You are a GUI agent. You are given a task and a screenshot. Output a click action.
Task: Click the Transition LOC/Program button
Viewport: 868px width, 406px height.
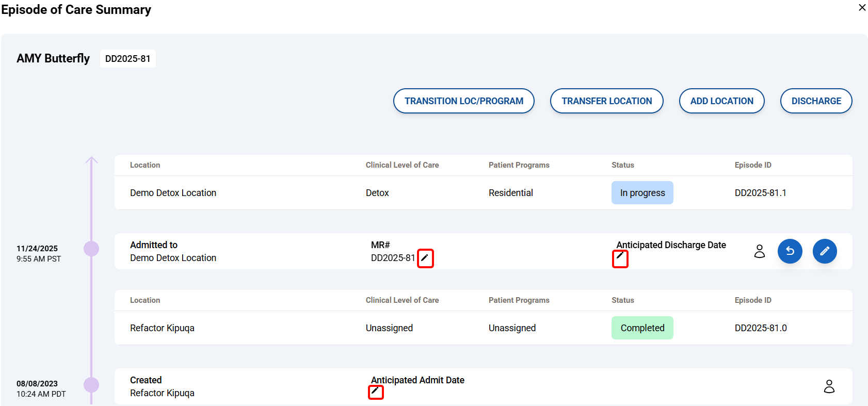pos(463,101)
